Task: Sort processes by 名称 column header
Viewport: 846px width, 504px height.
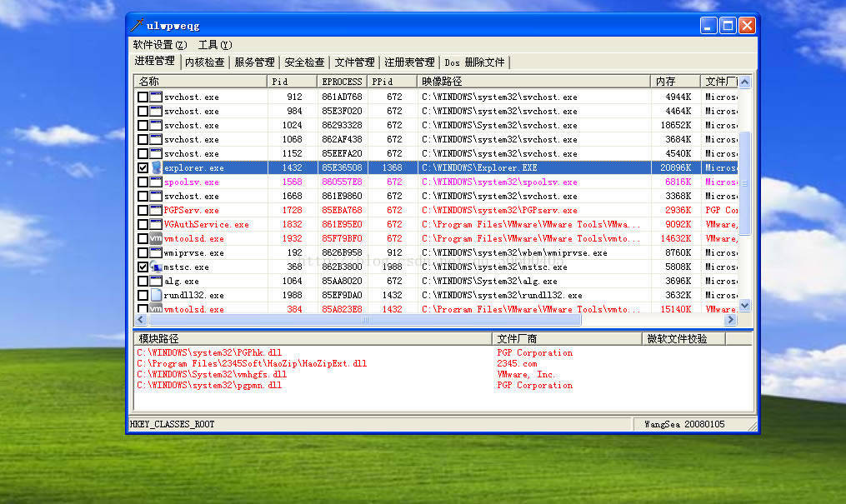Action: 200,82
